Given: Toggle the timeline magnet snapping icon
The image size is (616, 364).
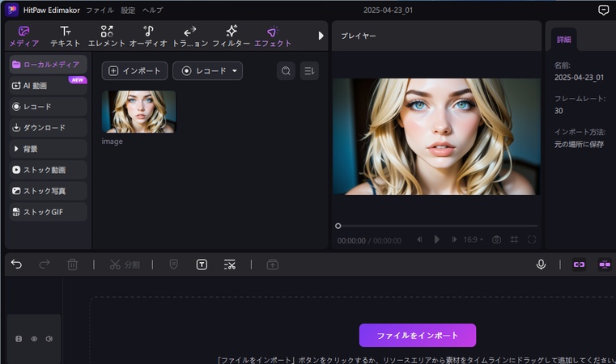Looking at the screenshot, I should coord(605,265).
